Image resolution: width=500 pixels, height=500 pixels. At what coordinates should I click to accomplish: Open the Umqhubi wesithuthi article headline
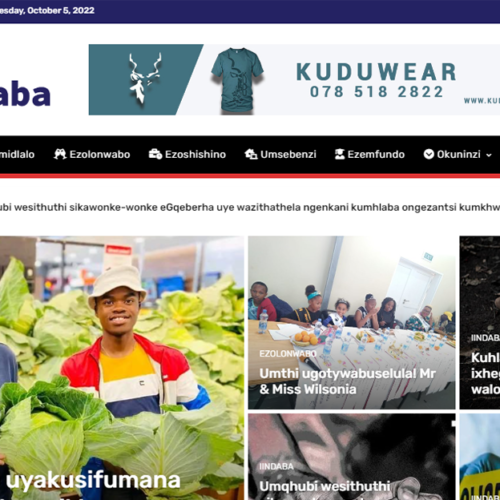325,487
